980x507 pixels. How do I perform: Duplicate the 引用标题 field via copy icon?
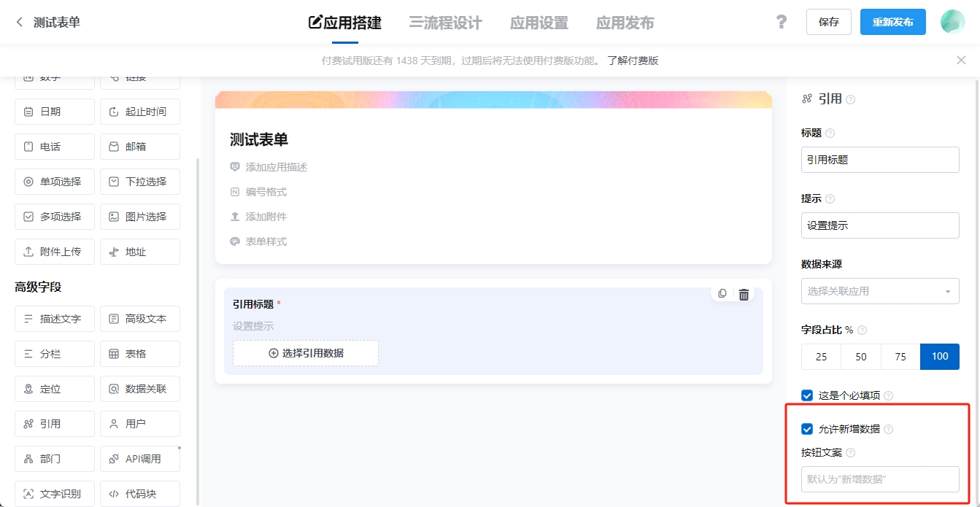pyautogui.click(x=722, y=294)
